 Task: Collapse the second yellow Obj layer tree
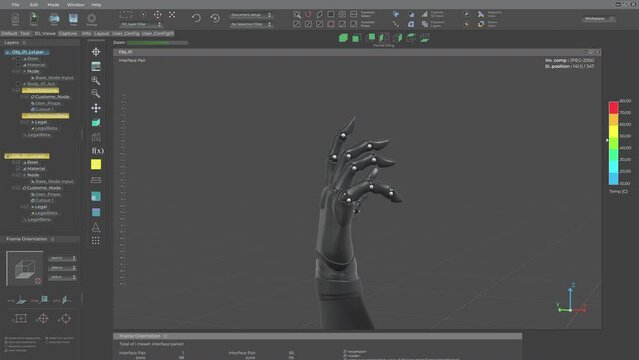point(7,156)
